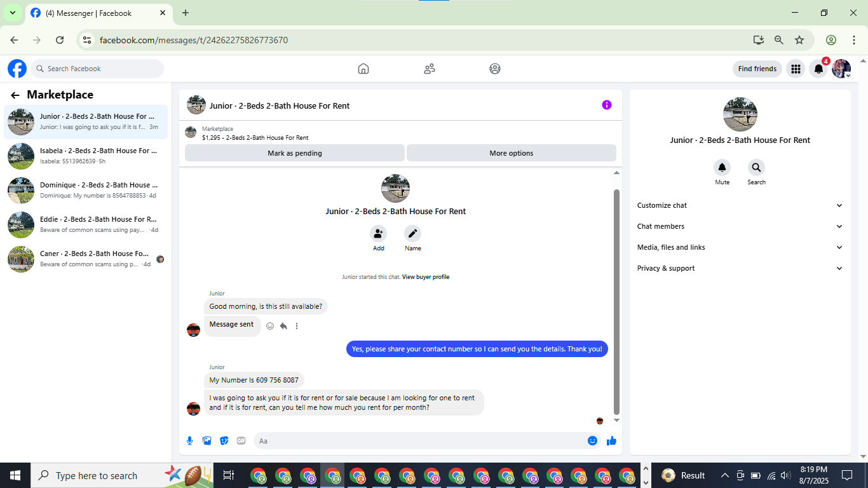View site information icon in address bar

click(87, 40)
